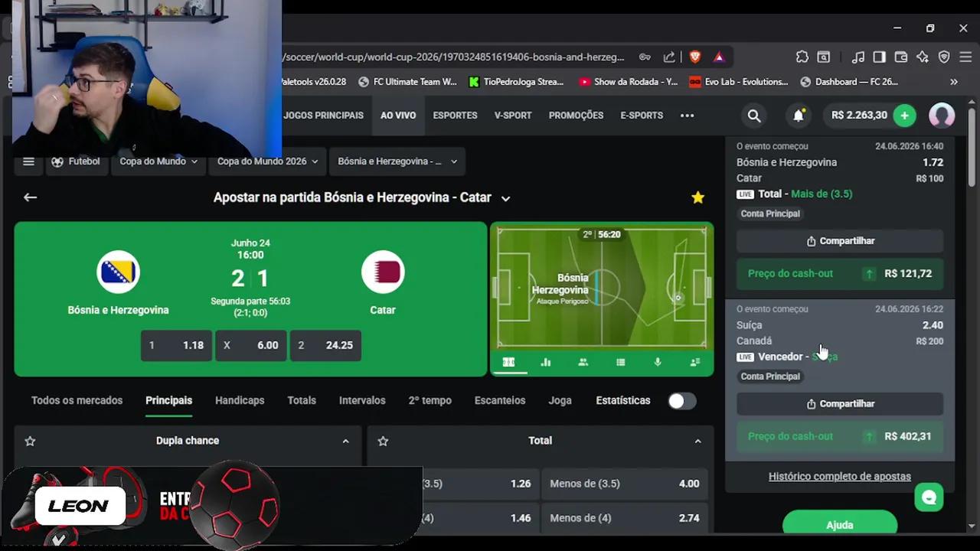Click the microphone commentary icon in tracker
The image size is (980, 551).
tap(657, 362)
